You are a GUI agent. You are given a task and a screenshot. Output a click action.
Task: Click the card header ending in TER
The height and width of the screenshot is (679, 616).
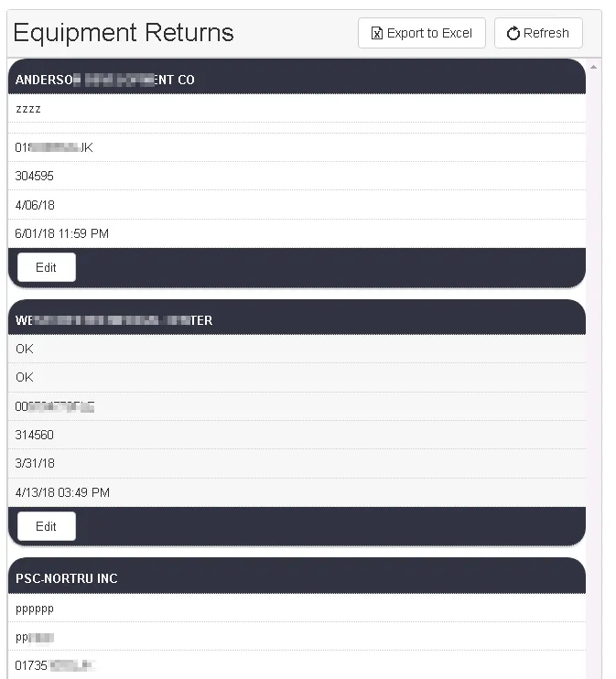point(297,320)
